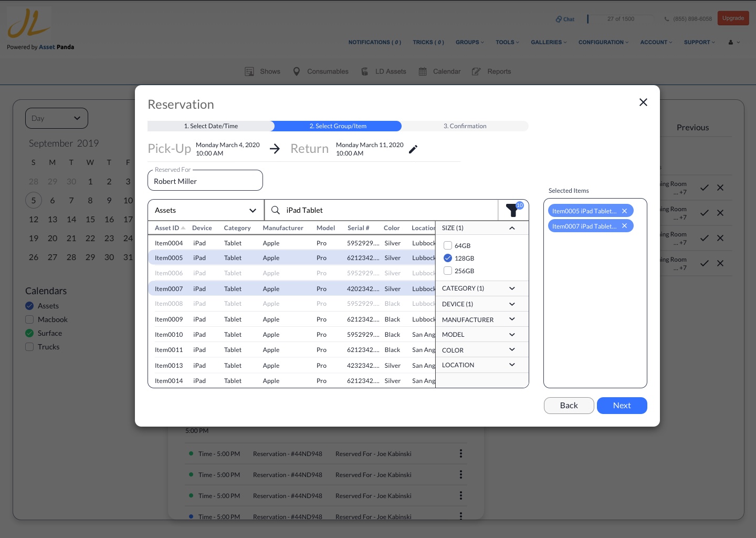Click the pencil edit dates icon
This screenshot has width=756, height=538.
pyautogui.click(x=413, y=149)
